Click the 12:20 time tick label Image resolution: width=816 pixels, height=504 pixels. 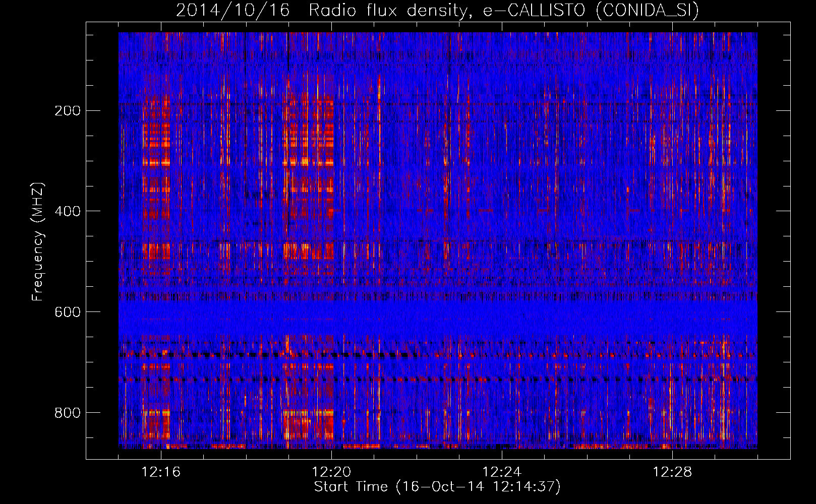[331, 472]
